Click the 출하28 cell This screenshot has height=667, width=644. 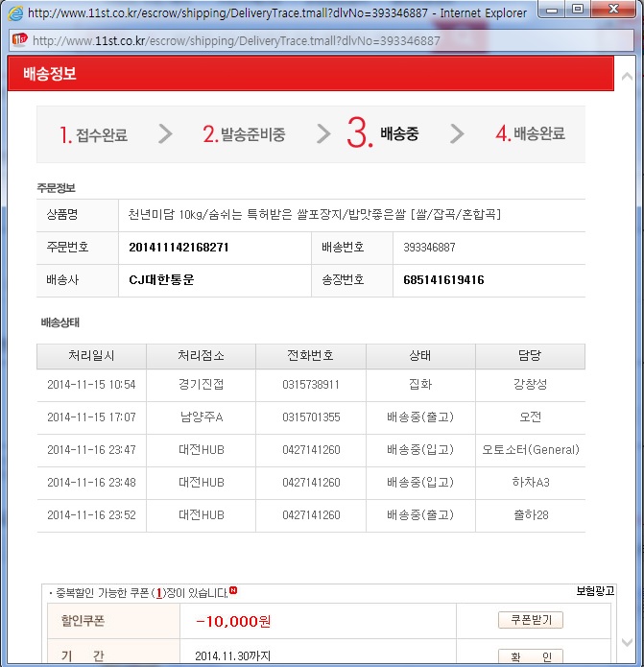[x=531, y=515]
